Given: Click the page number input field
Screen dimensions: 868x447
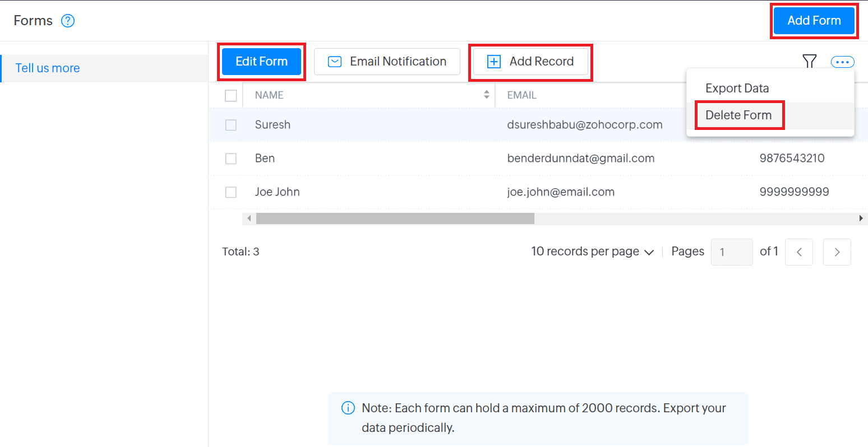Looking at the screenshot, I should (731, 252).
